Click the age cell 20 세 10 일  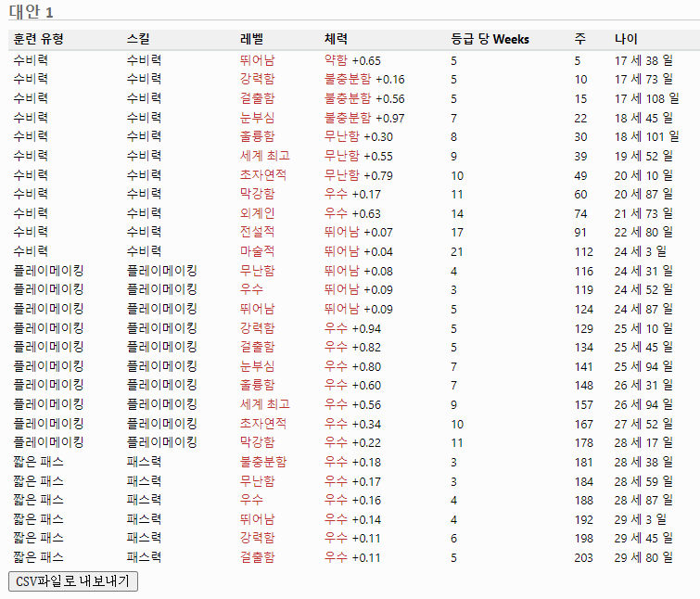tap(643, 175)
